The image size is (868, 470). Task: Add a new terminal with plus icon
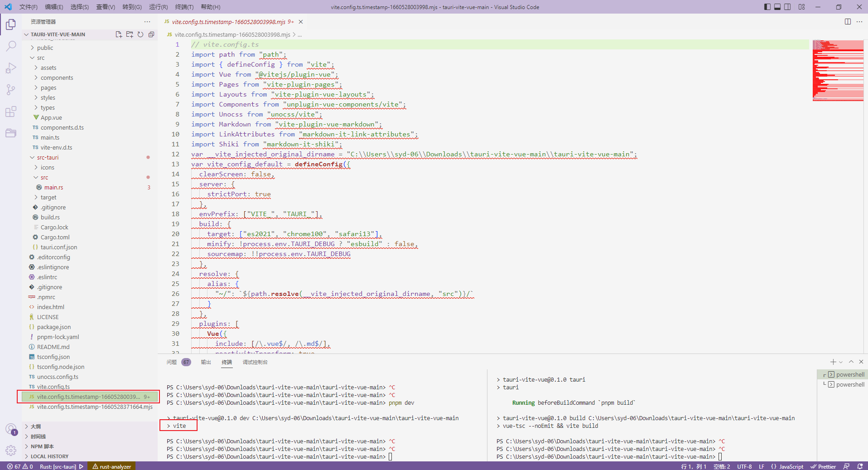[833, 362]
